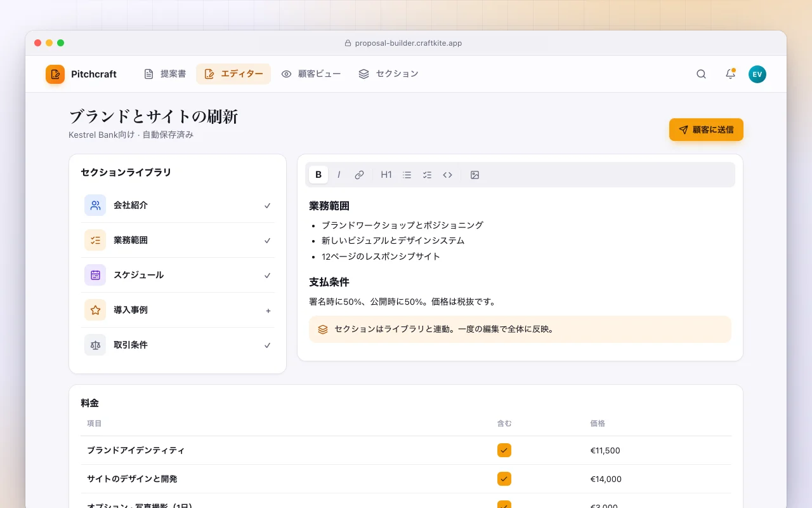Click the 価格 column header
This screenshot has width=812, height=508.
[598, 424]
